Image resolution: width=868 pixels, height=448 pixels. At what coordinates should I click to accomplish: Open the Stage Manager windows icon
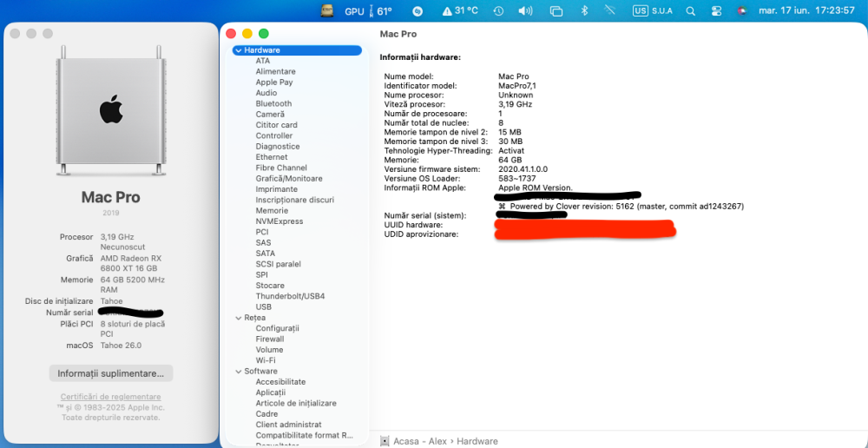pyautogui.click(x=556, y=10)
